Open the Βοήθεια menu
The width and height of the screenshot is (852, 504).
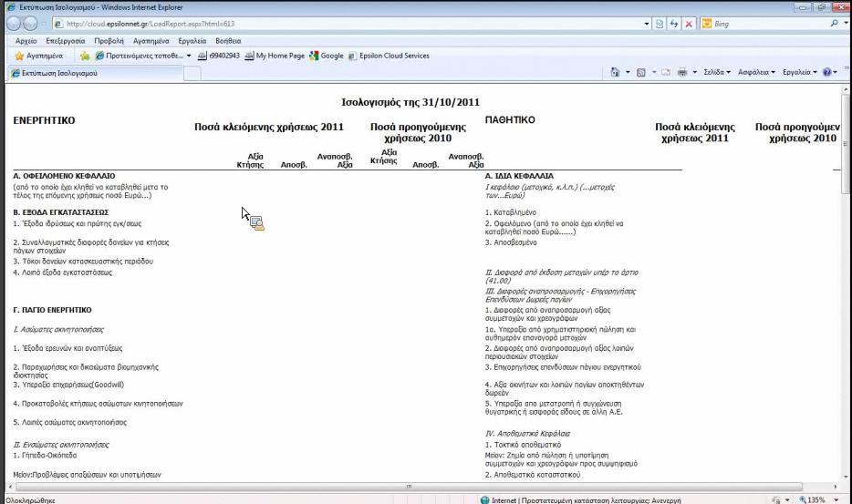point(228,41)
